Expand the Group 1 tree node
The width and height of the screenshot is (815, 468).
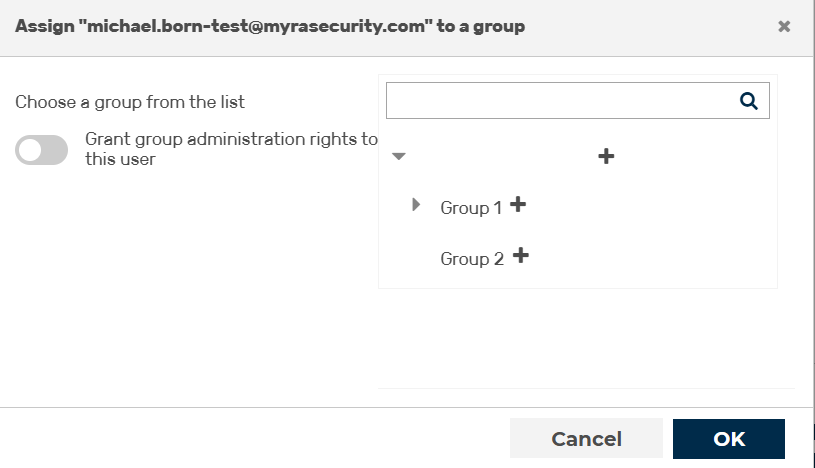click(416, 204)
